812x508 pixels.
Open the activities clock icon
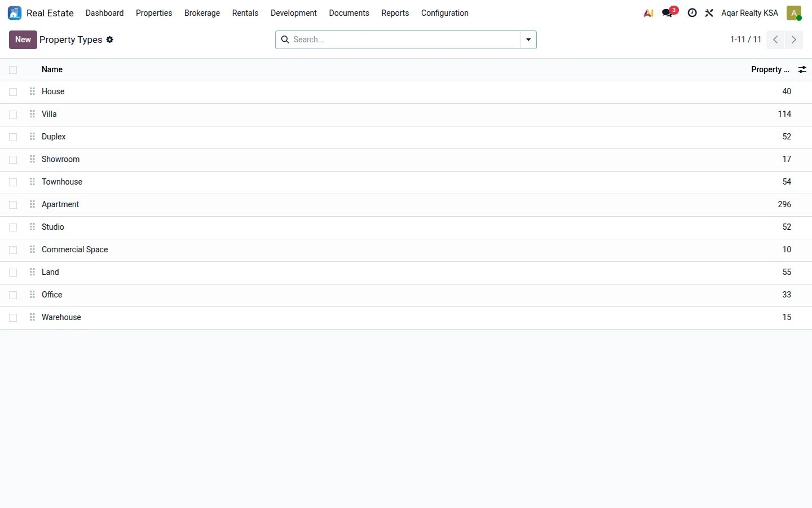point(692,13)
